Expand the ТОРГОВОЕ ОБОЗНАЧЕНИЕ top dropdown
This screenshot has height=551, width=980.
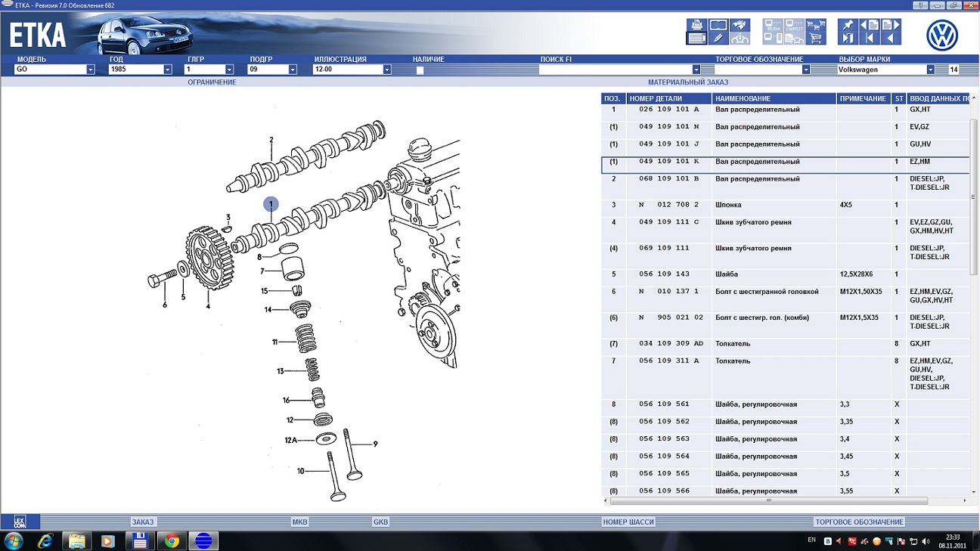point(806,70)
